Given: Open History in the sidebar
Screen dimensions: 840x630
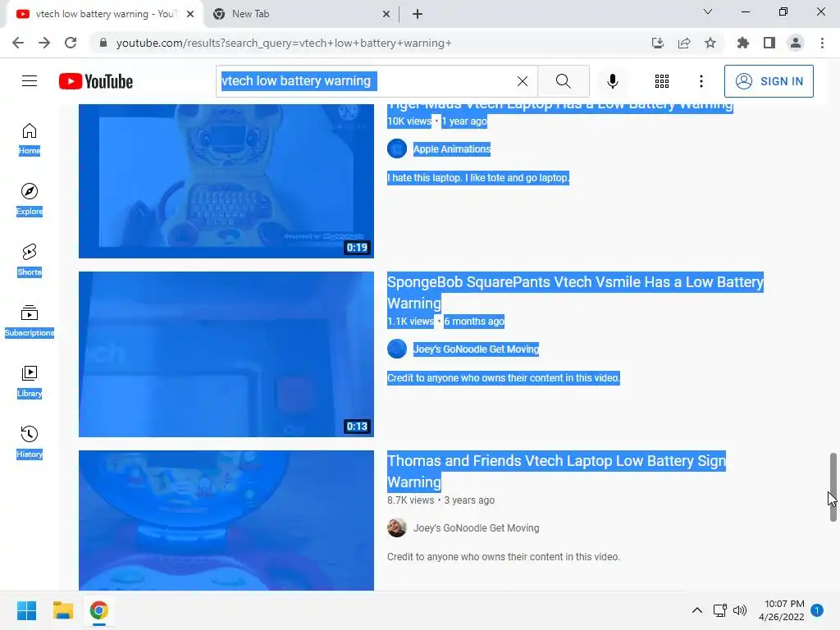Looking at the screenshot, I should pyautogui.click(x=30, y=442).
